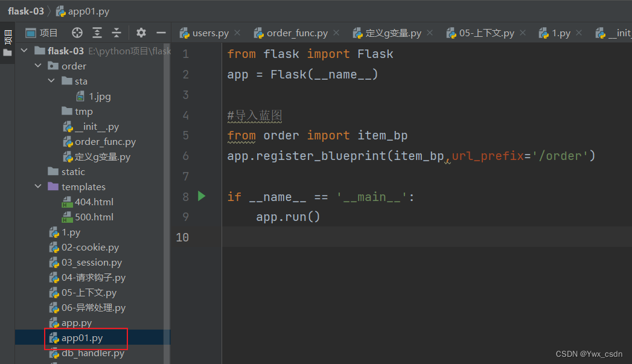The height and width of the screenshot is (364, 632).
Task: Click flask-03 in the breadcrumb bar
Action: 25,11
